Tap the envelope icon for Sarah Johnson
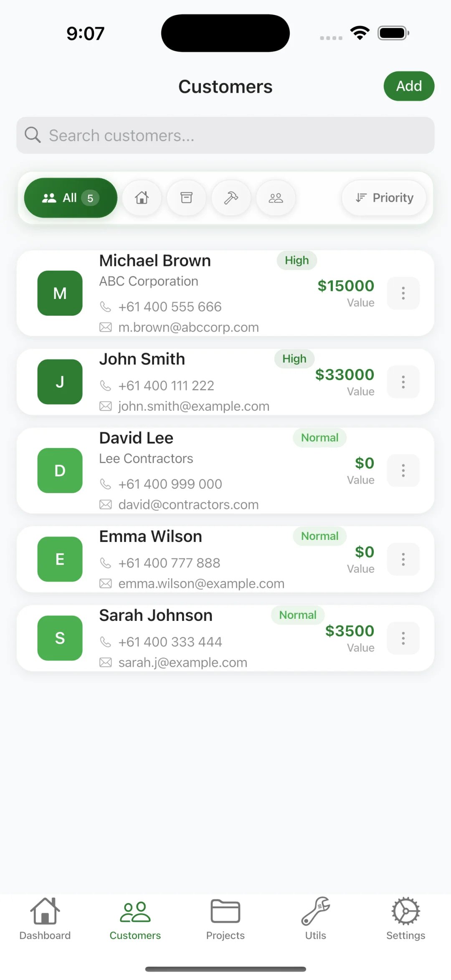This screenshot has width=451, height=980. (x=106, y=663)
